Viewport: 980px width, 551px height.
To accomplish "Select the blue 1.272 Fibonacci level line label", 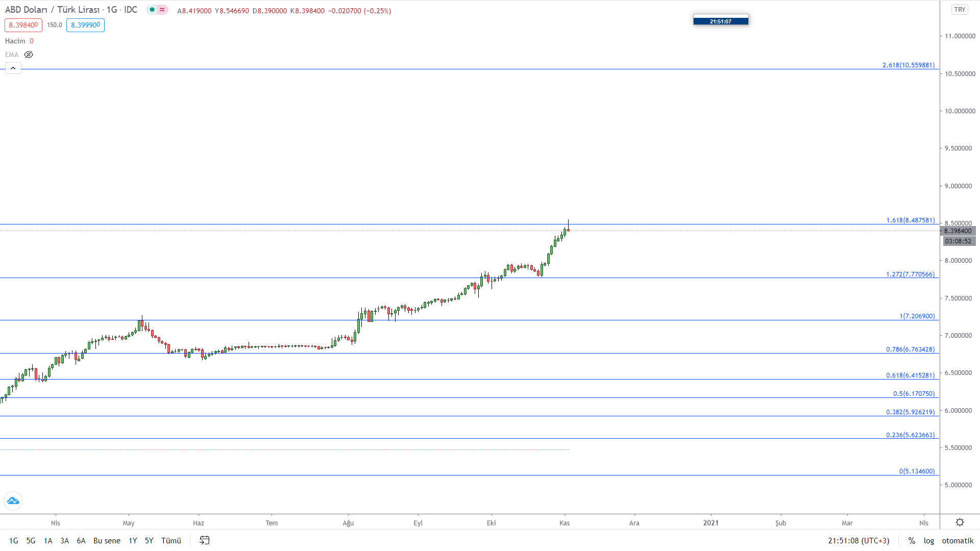I will click(x=910, y=274).
